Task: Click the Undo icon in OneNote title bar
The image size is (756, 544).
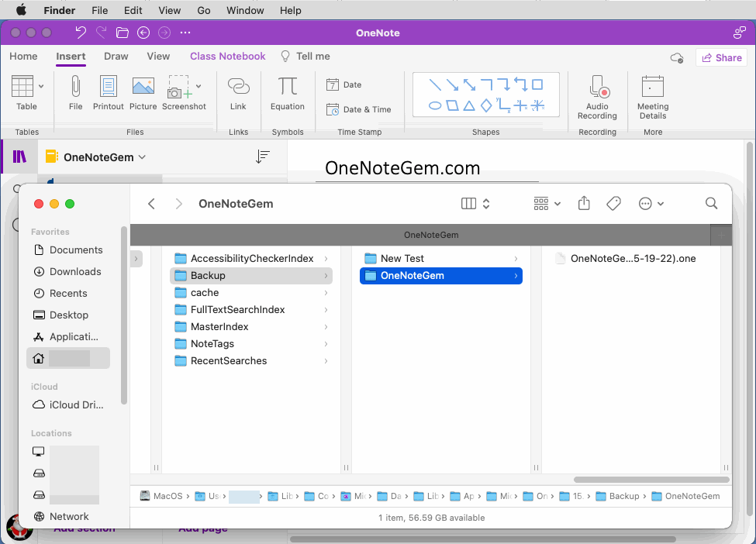Action: coord(81,33)
